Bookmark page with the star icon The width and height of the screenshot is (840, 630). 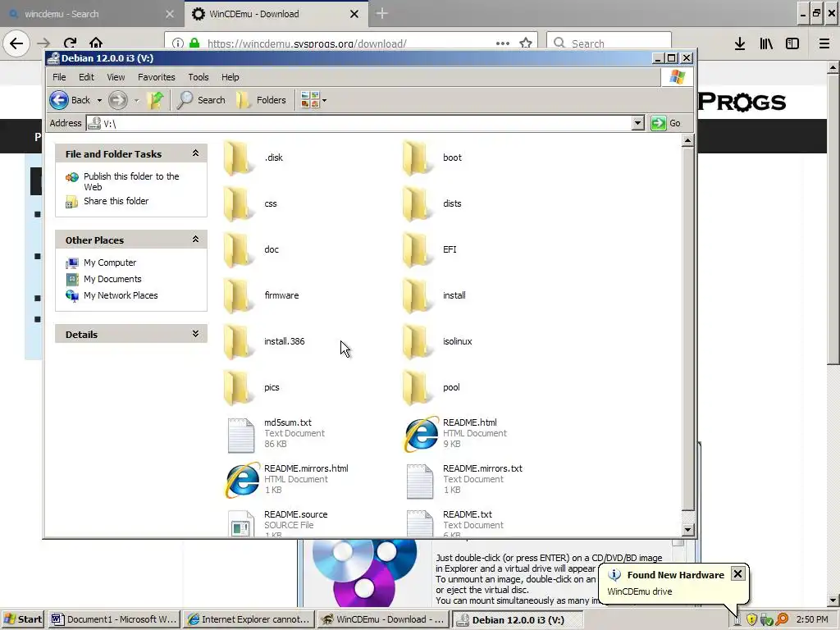(x=526, y=43)
